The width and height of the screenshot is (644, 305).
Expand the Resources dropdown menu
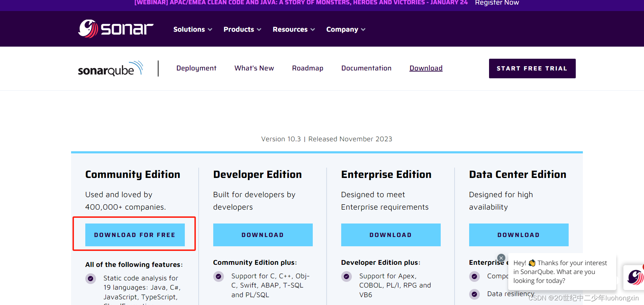(294, 30)
